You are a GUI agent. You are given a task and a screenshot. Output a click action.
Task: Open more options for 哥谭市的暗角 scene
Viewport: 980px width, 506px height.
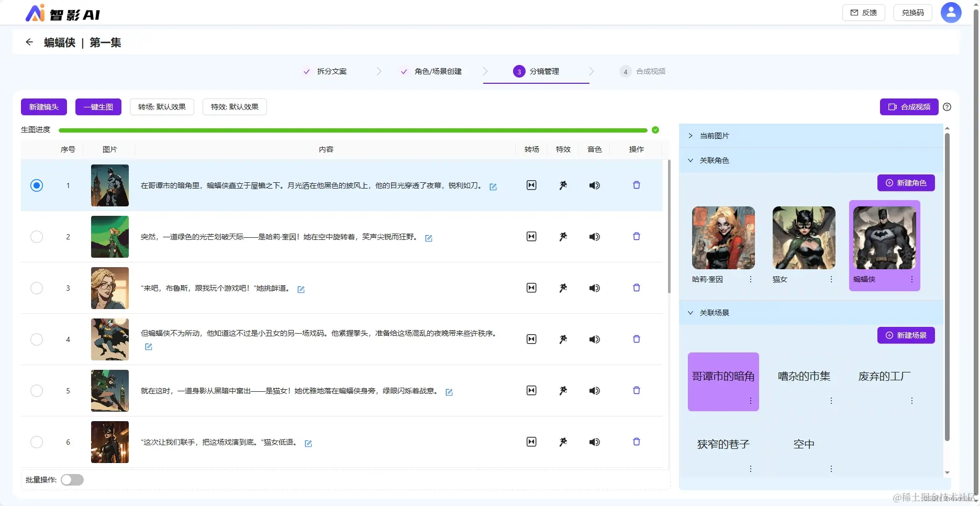[751, 401]
